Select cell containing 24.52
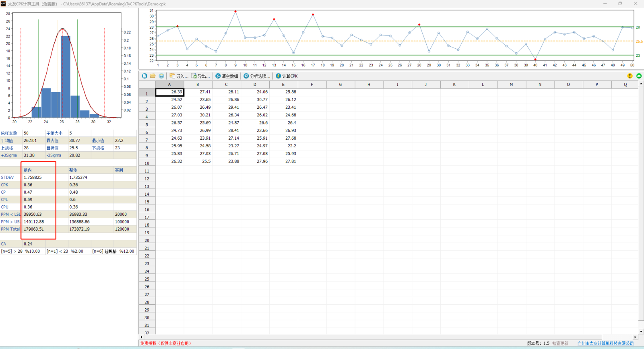This screenshot has height=349, width=644. pyautogui.click(x=169, y=99)
